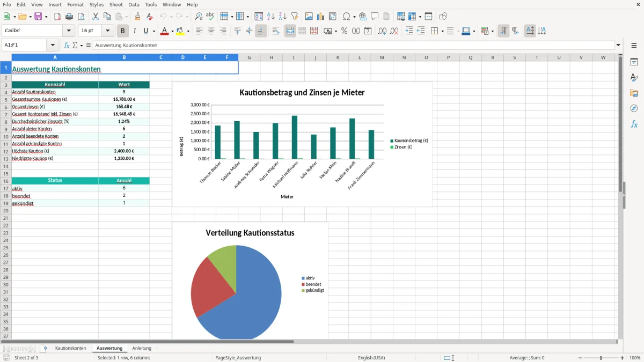This screenshot has width=644, height=362.
Task: Export directly as PDF icon
Action: coord(57,17)
